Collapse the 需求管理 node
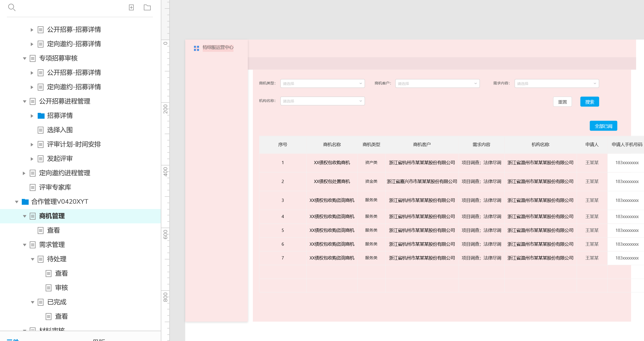 24,245
